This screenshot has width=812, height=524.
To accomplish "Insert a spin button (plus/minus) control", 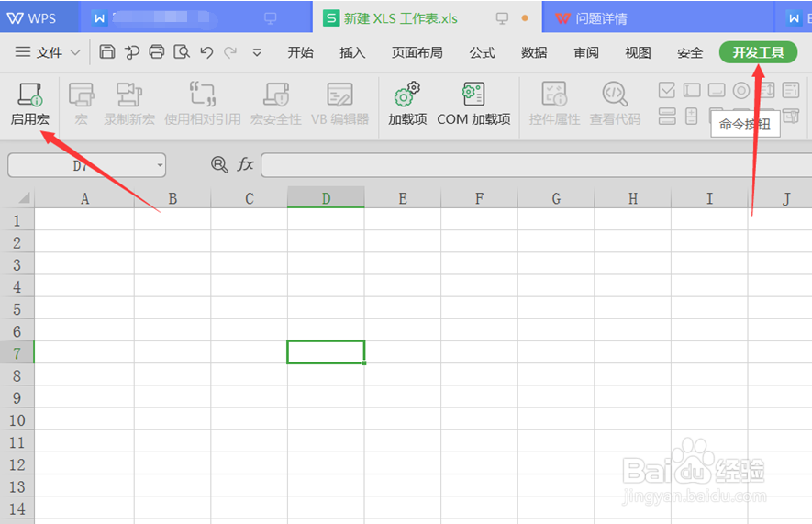I will pos(692,116).
